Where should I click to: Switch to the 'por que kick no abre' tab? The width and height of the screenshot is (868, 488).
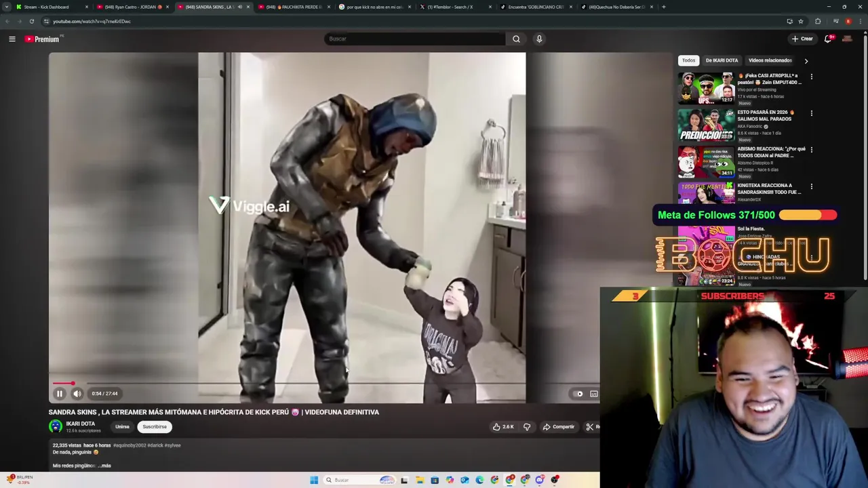click(x=375, y=7)
